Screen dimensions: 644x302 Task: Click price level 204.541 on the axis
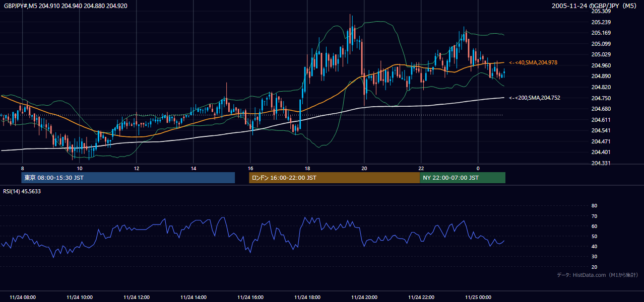pos(601,130)
